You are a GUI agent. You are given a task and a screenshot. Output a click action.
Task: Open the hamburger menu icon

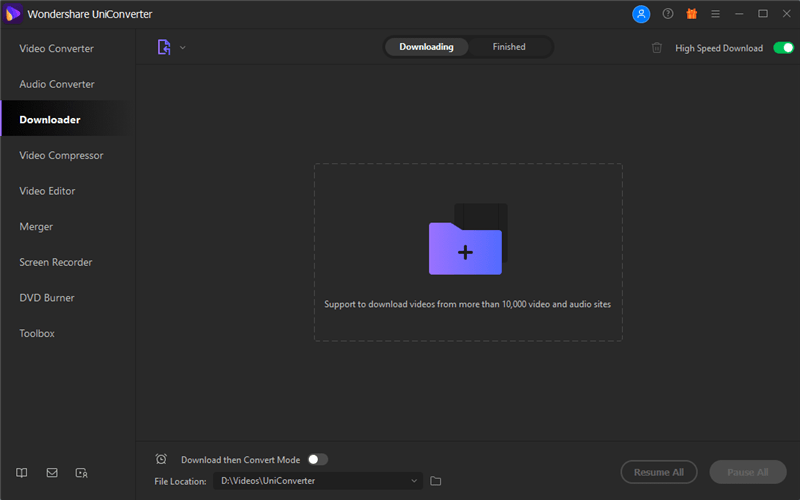715,14
